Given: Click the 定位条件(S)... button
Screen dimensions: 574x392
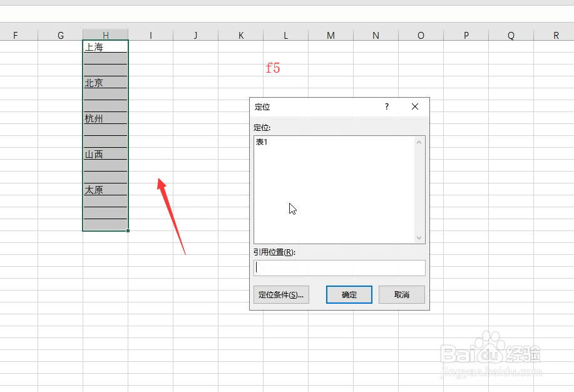Looking at the screenshot, I should point(281,294).
